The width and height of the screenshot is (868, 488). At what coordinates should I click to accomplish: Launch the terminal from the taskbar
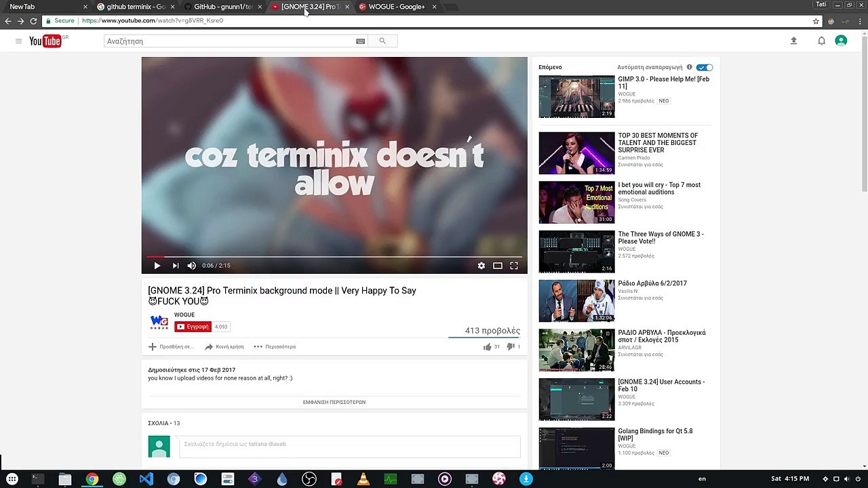(x=38, y=479)
